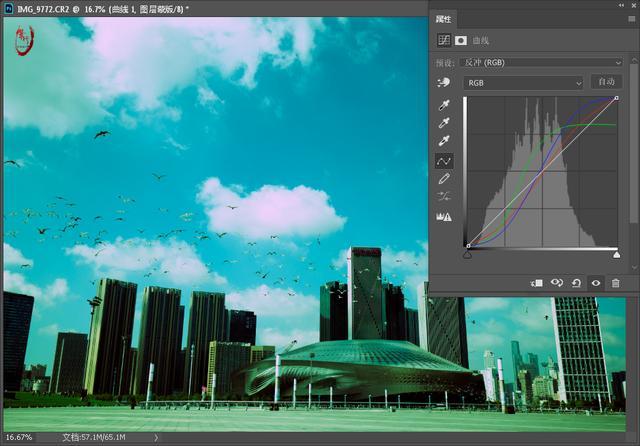Toggle layer visibility eye icon
The width and height of the screenshot is (640, 446).
(596, 283)
